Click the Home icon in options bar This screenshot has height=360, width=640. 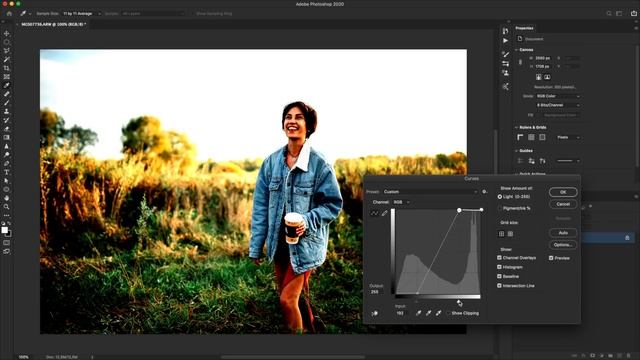9,13
